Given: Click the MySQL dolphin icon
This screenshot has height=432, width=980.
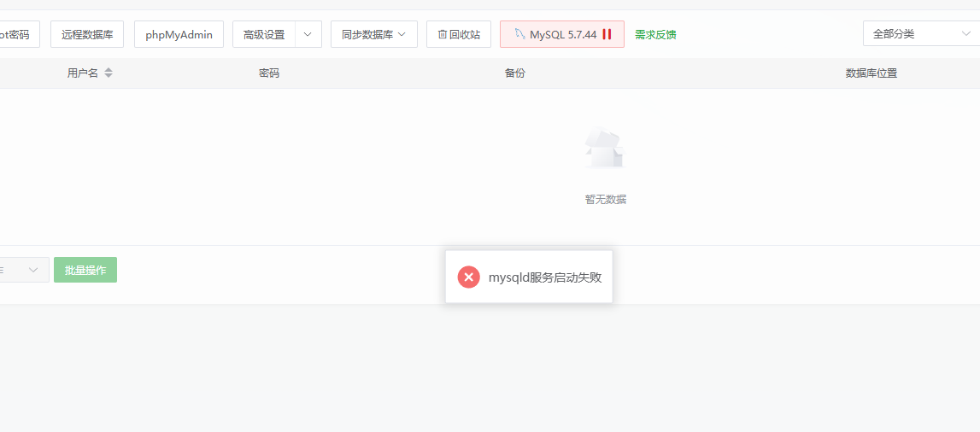Looking at the screenshot, I should [519, 33].
